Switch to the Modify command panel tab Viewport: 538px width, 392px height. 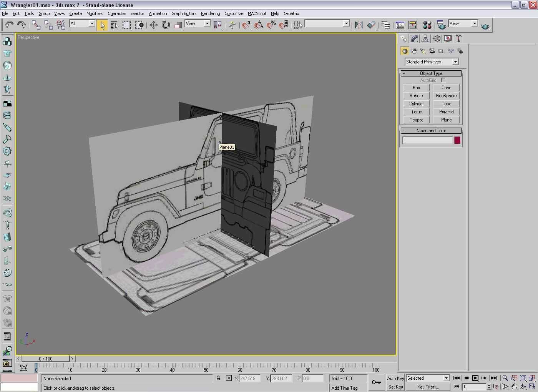(414, 38)
